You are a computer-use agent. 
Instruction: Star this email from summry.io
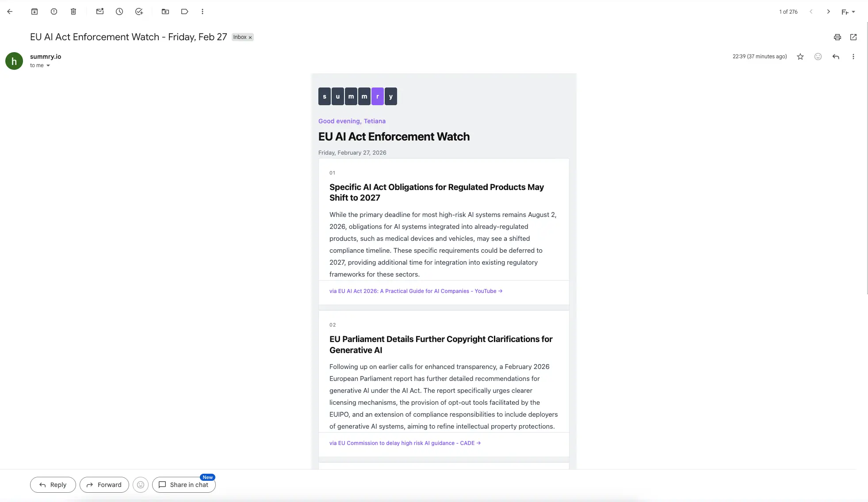(800, 57)
